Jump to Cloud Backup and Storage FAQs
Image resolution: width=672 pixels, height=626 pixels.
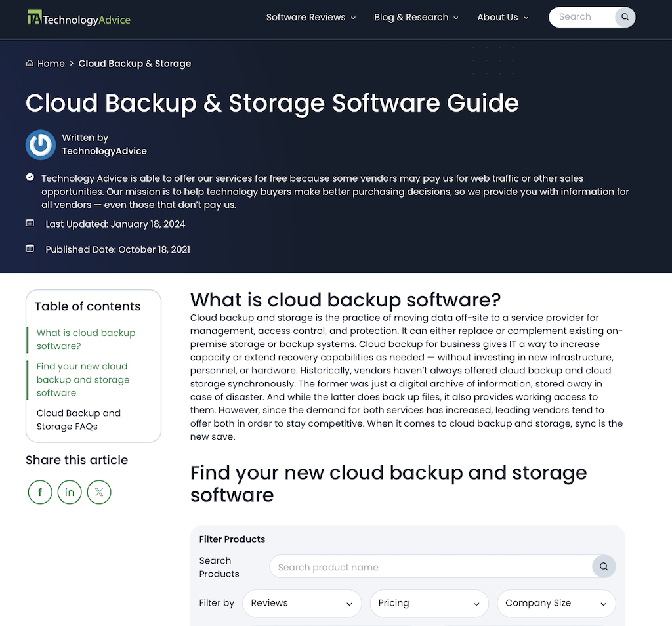(x=79, y=419)
